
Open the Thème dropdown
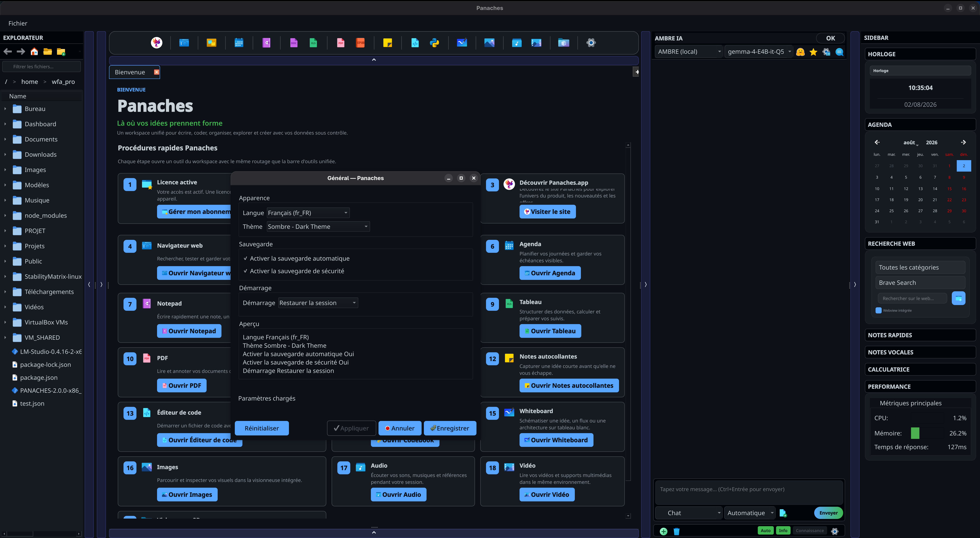[x=318, y=226]
